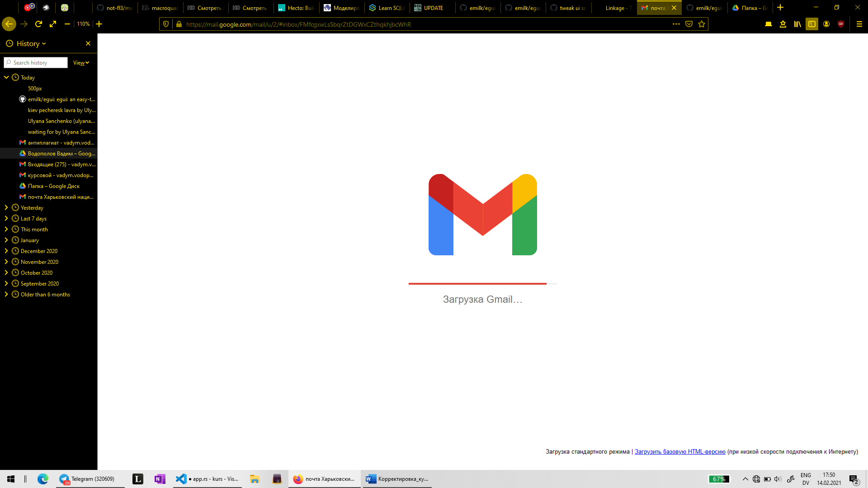Expand the December 2020 history group

click(x=6, y=251)
